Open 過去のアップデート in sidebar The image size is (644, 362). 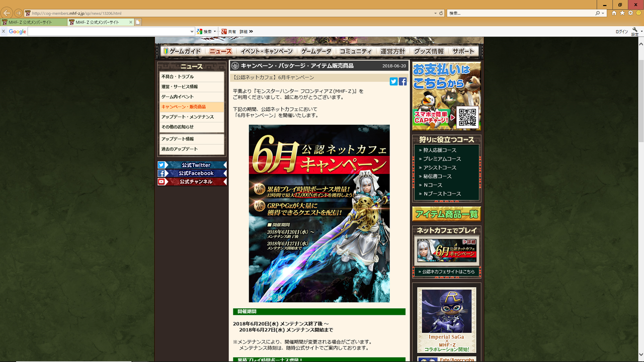tap(192, 149)
